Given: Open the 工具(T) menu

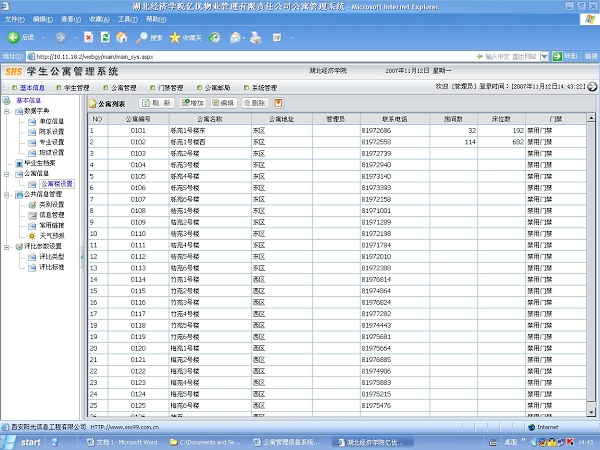Looking at the screenshot, I should click(x=128, y=19).
